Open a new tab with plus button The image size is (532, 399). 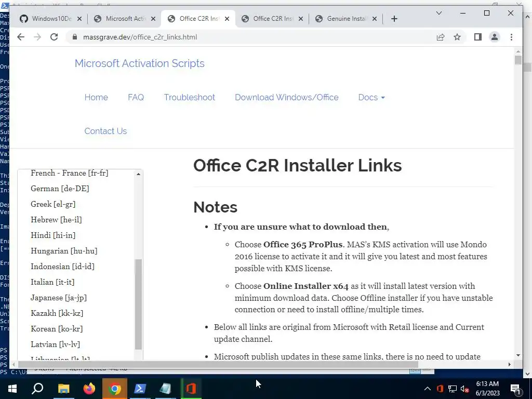(394, 19)
